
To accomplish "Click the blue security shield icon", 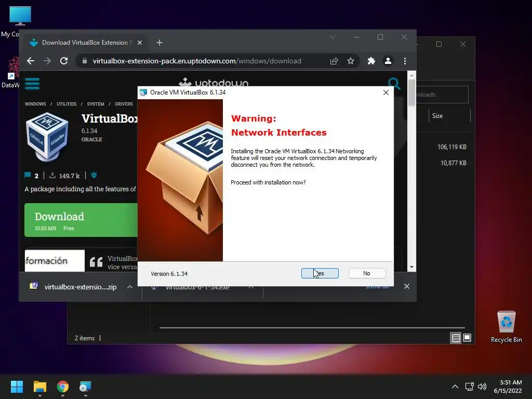I will 94,175.
